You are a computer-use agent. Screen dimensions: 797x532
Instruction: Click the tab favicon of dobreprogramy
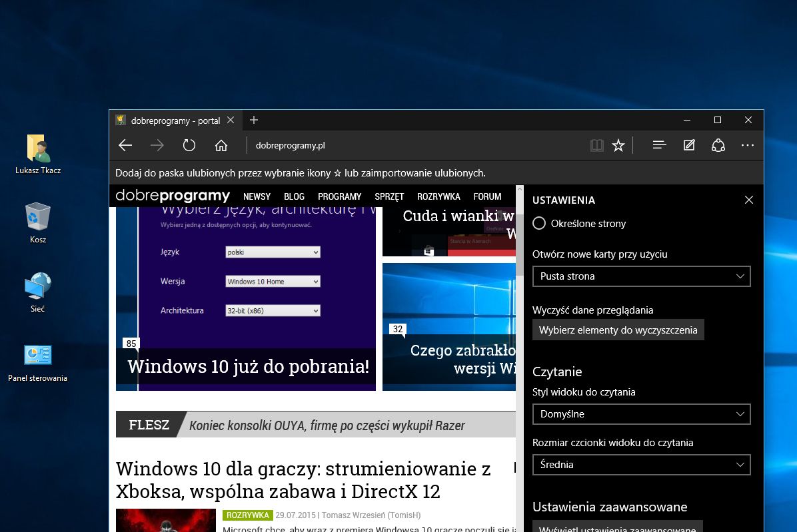[x=121, y=120]
